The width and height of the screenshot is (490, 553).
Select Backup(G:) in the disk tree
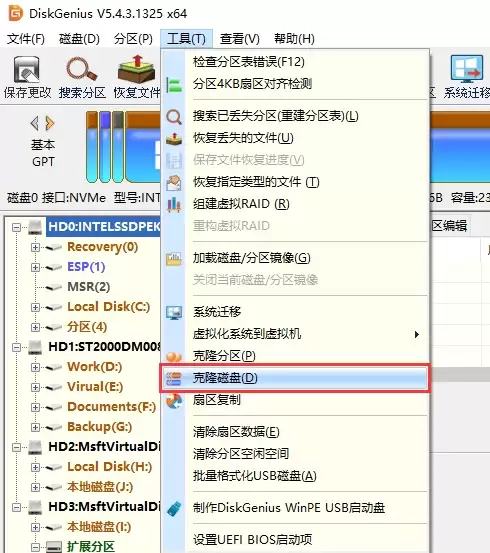[x=99, y=427]
